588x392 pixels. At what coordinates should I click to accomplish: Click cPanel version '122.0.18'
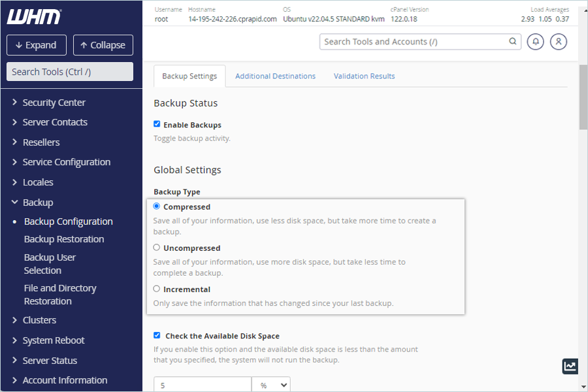pyautogui.click(x=404, y=19)
